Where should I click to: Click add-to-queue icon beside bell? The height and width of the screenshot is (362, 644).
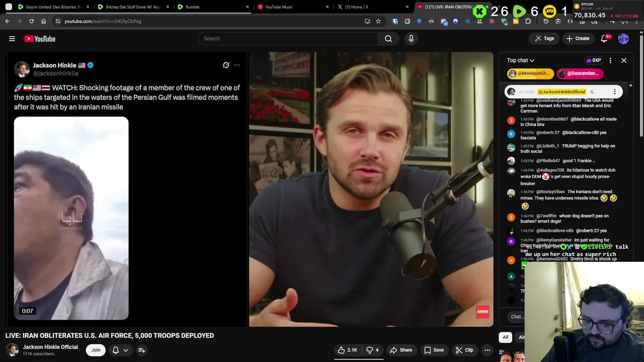tap(142, 350)
